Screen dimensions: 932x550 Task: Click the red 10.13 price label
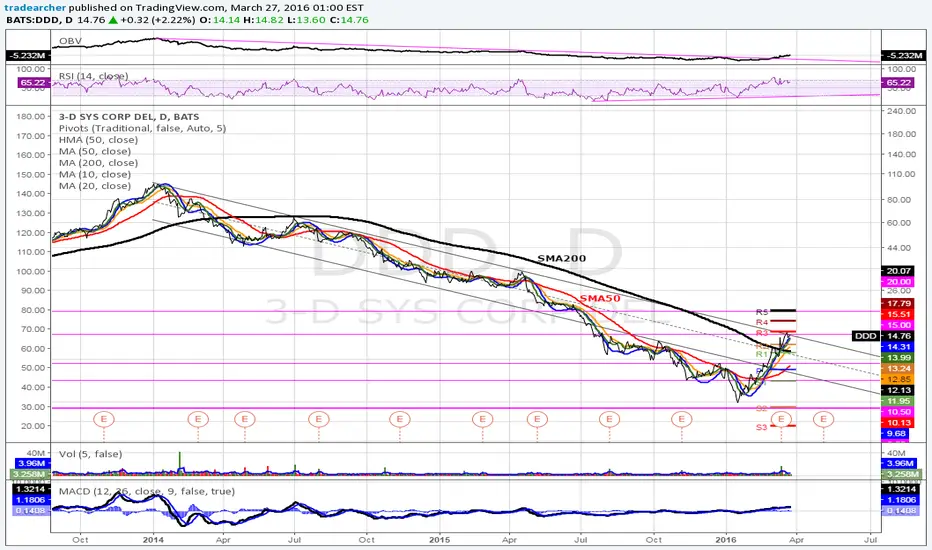898,423
